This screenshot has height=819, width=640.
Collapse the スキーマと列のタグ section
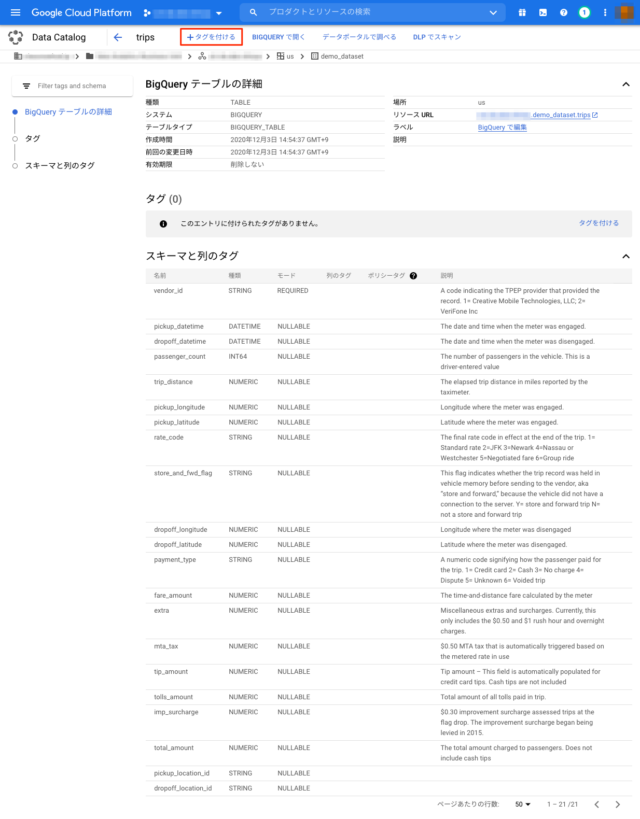(626, 257)
